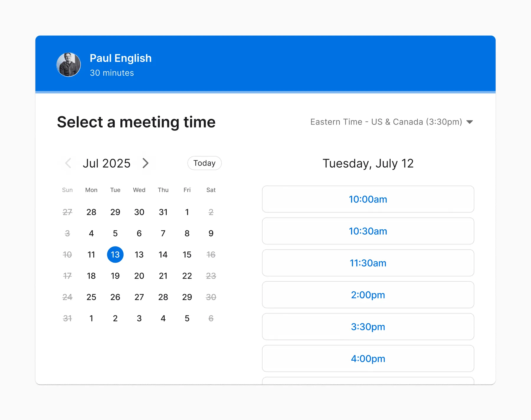Viewport: 531px width, 420px height.
Task: Click the Paul English name heading
Action: click(x=120, y=58)
